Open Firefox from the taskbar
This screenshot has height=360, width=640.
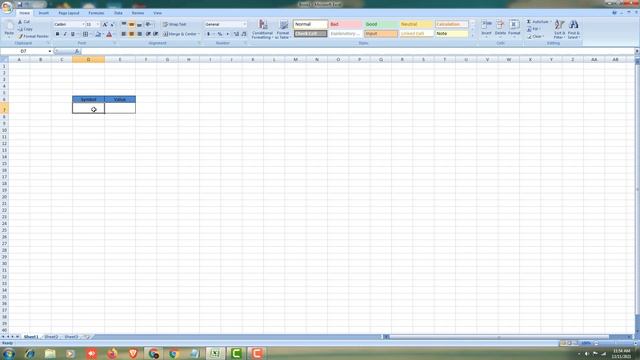[112, 353]
